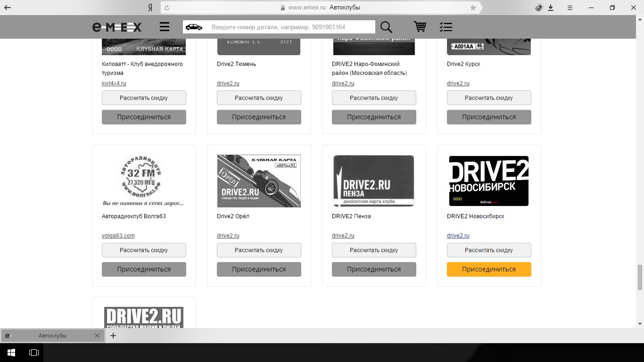The width and height of the screenshot is (644, 362).
Task: Reload the page with the refresh icon
Action: click(167, 8)
